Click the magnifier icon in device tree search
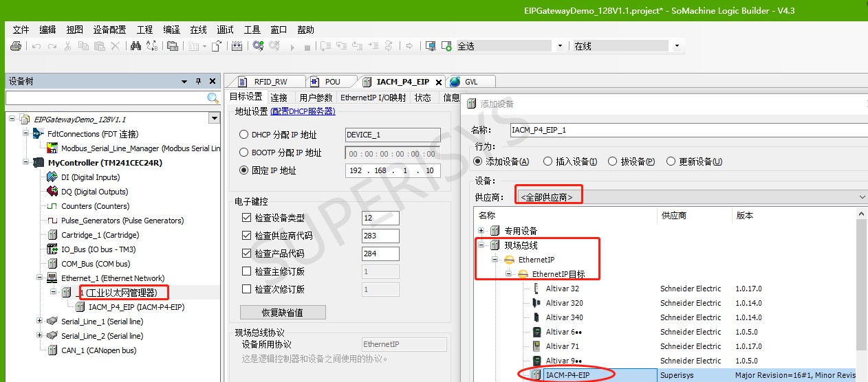The image size is (868, 382). click(x=213, y=99)
